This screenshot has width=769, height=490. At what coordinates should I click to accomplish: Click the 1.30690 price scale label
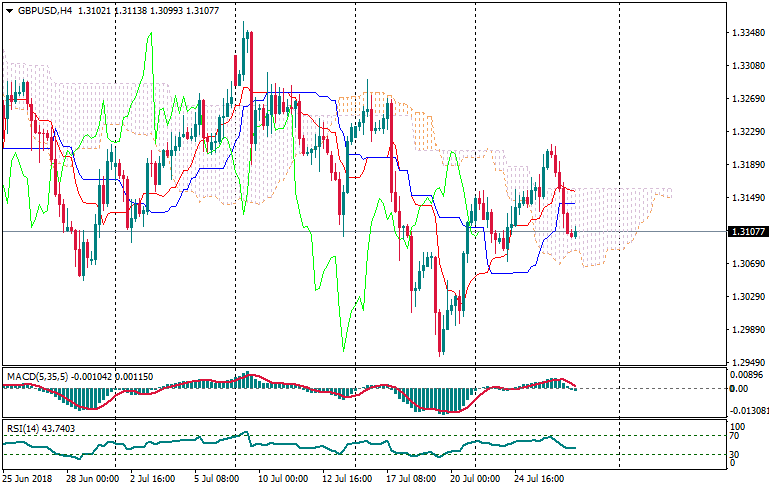coord(746,264)
